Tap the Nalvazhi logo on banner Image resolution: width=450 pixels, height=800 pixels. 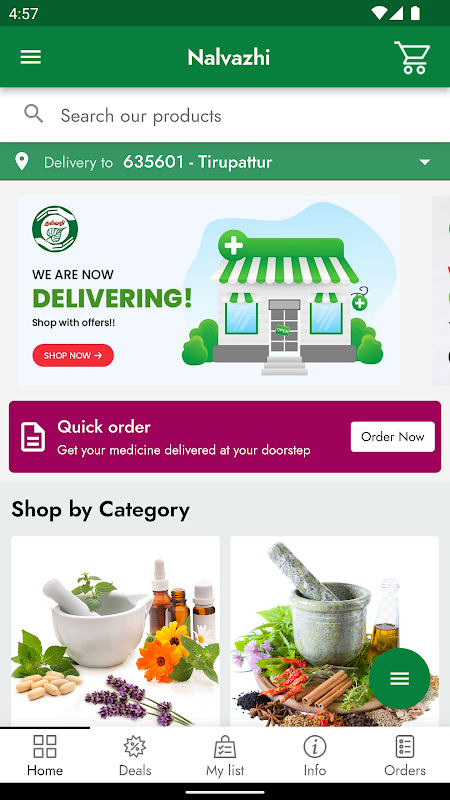55,229
